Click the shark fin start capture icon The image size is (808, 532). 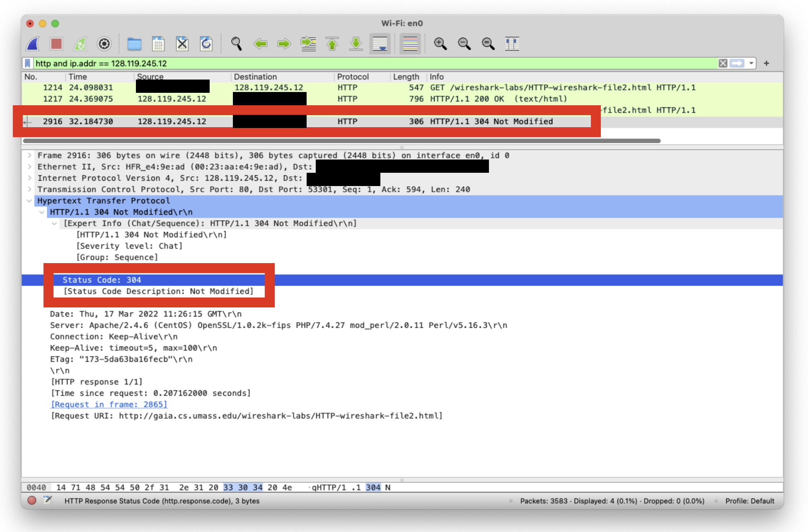point(33,44)
